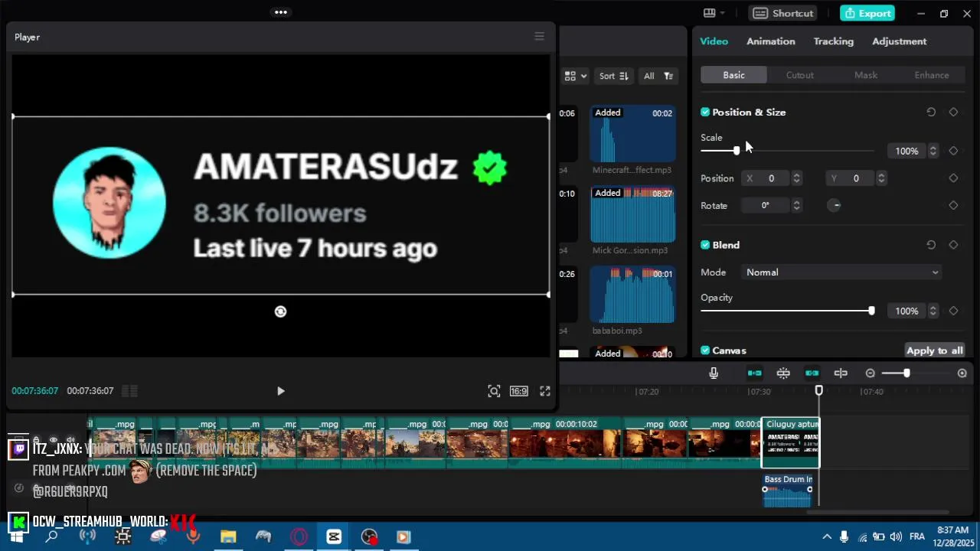The width and height of the screenshot is (980, 551).
Task: Add a Scale keyframe
Action: coord(953,151)
